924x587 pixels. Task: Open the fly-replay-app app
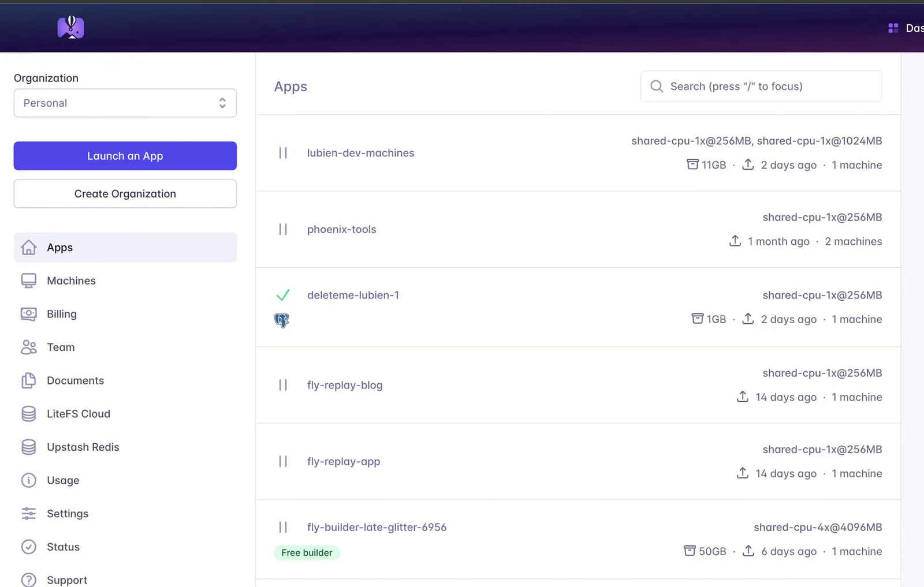[x=344, y=461]
